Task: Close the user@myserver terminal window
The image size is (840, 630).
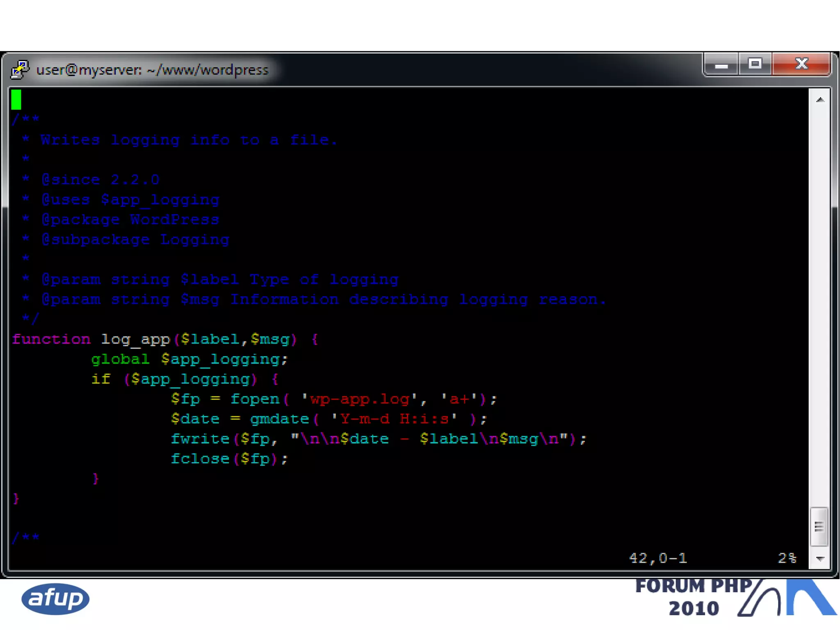Action: tap(801, 64)
